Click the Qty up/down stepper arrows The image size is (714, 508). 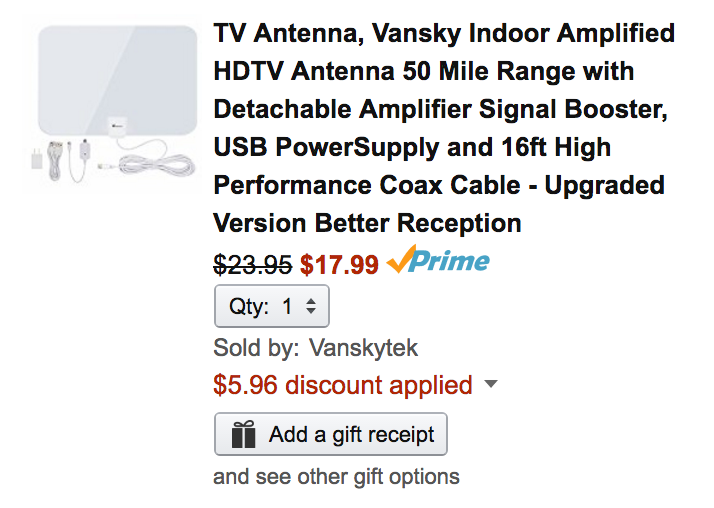[311, 307]
